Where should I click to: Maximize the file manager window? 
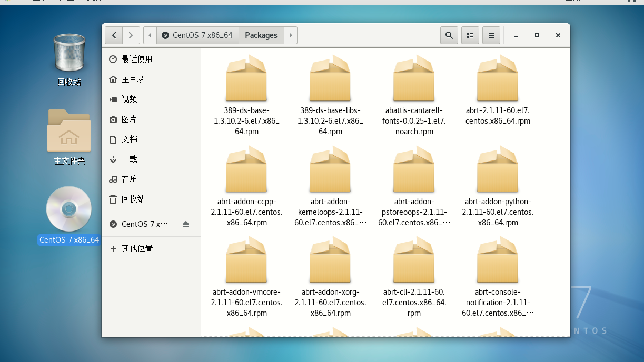click(x=537, y=35)
